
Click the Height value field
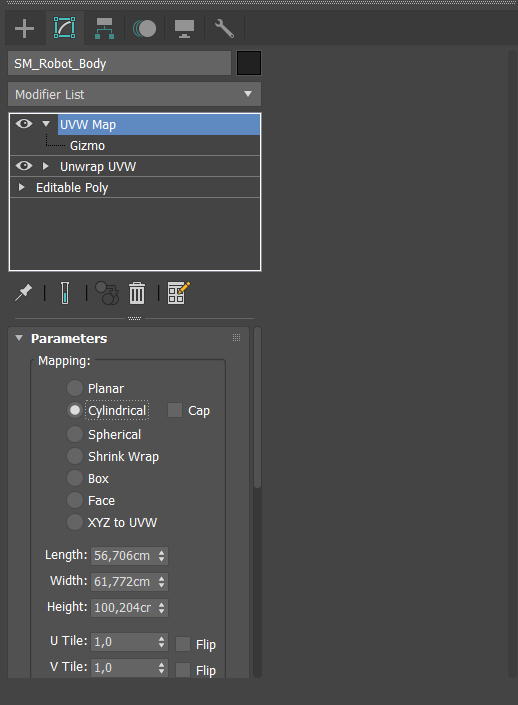pos(123,608)
